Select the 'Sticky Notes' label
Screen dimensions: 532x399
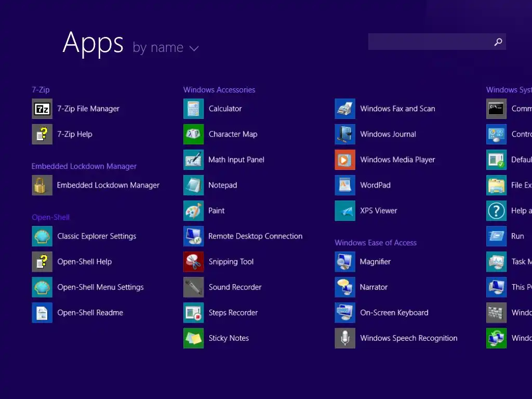(229, 338)
